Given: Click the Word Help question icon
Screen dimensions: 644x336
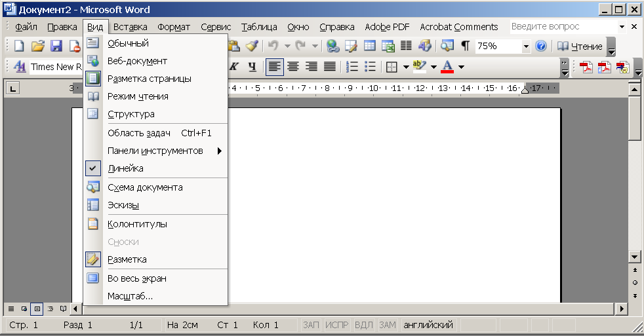Looking at the screenshot, I should tap(541, 46).
